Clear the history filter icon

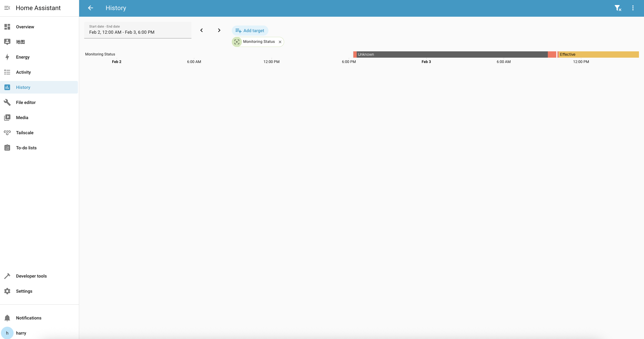point(618,8)
